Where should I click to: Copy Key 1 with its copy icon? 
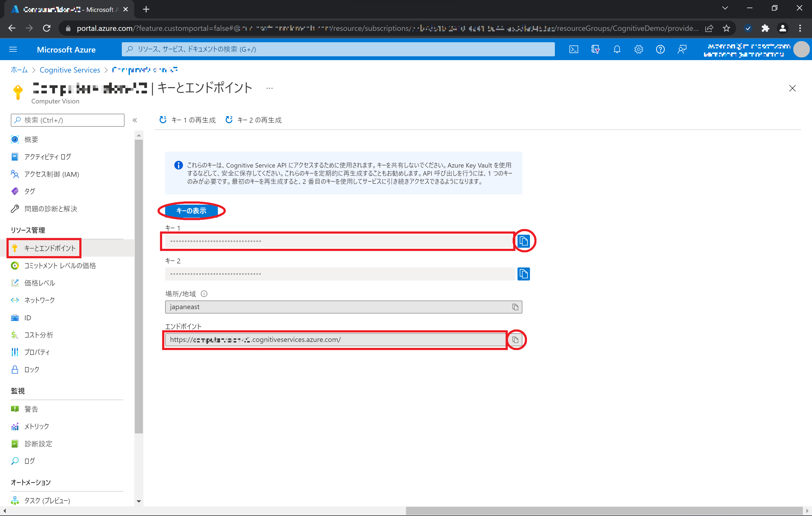[523, 241]
